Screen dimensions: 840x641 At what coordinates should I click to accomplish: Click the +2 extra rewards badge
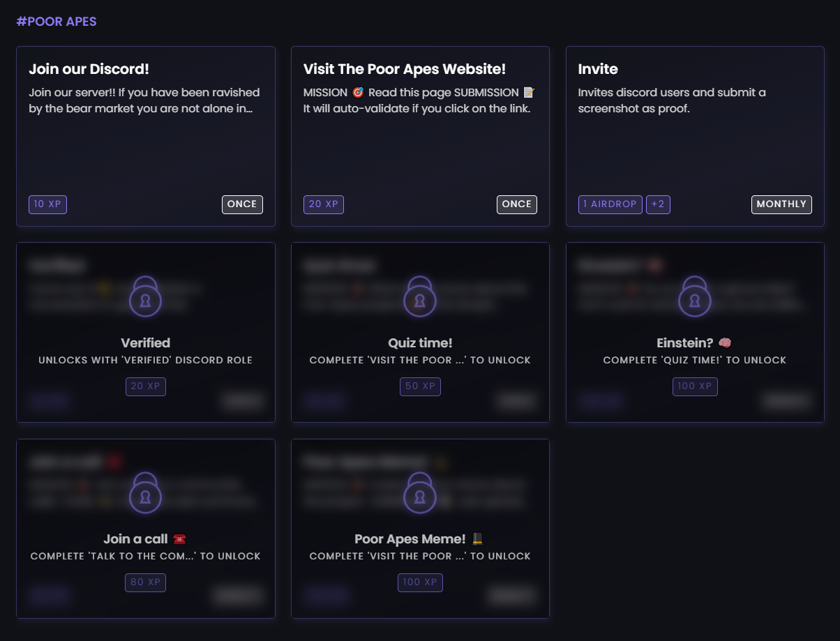658,204
